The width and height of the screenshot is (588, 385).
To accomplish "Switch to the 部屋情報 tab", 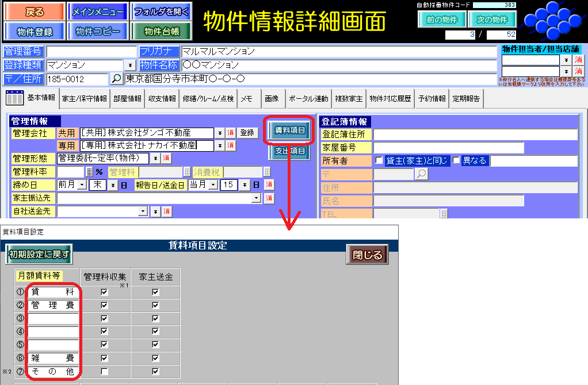I will (x=127, y=99).
